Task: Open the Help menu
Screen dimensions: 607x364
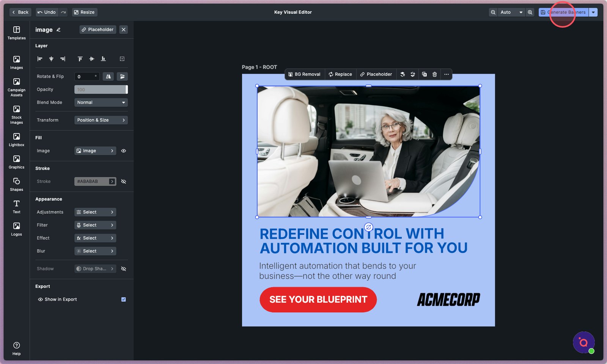Action: pyautogui.click(x=17, y=348)
